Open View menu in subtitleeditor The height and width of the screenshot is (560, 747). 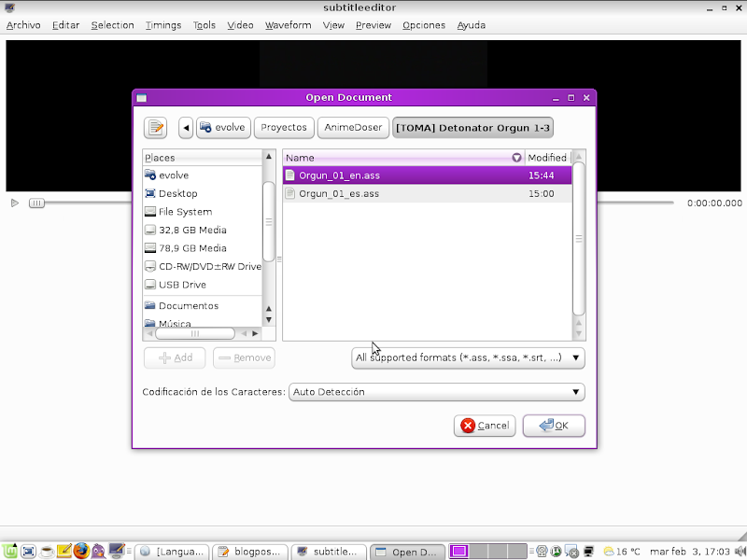[x=333, y=25]
